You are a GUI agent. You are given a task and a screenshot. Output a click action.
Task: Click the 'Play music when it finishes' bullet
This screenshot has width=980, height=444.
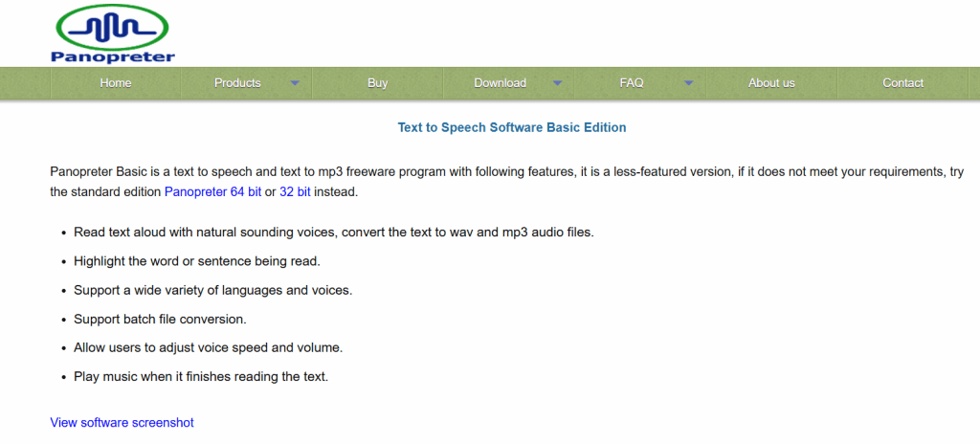tap(201, 377)
